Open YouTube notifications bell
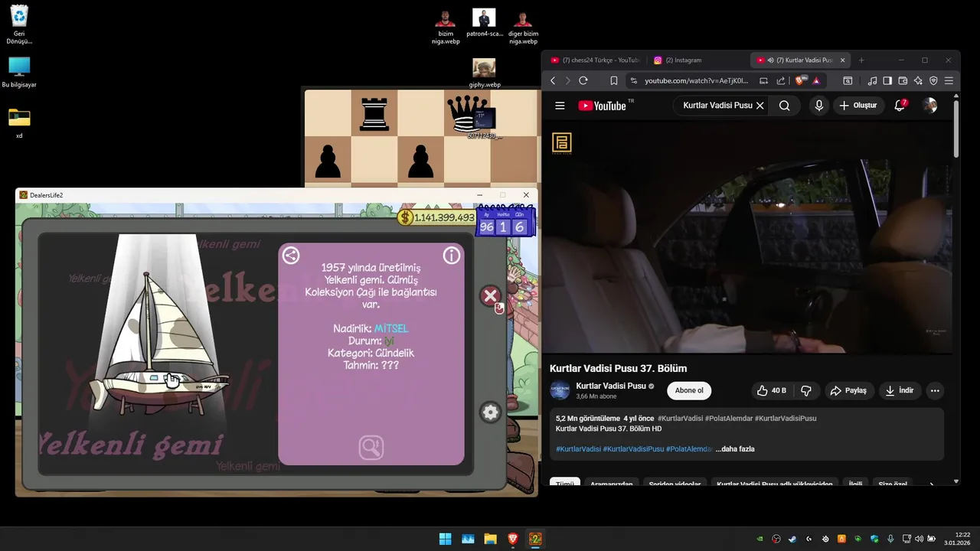 point(900,106)
